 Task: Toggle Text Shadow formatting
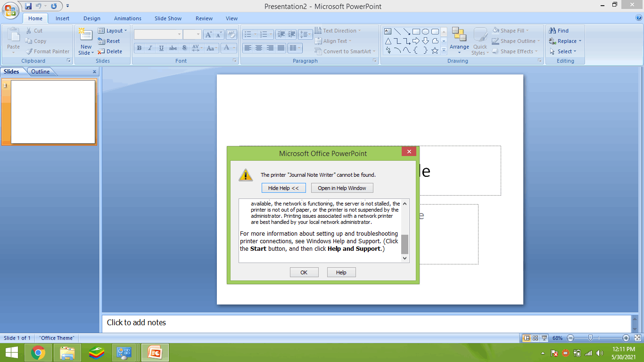pyautogui.click(x=184, y=48)
